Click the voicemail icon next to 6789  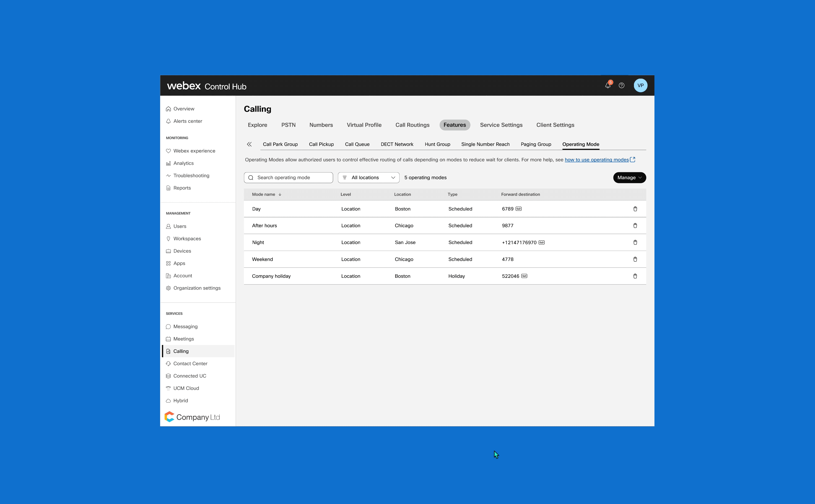pyautogui.click(x=518, y=209)
